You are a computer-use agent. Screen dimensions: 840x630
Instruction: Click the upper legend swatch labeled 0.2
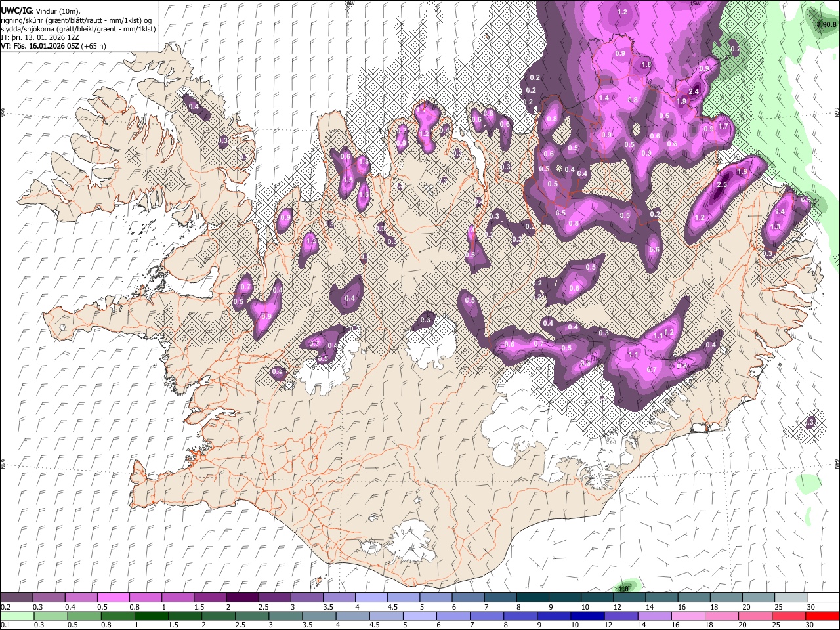pos(16,598)
